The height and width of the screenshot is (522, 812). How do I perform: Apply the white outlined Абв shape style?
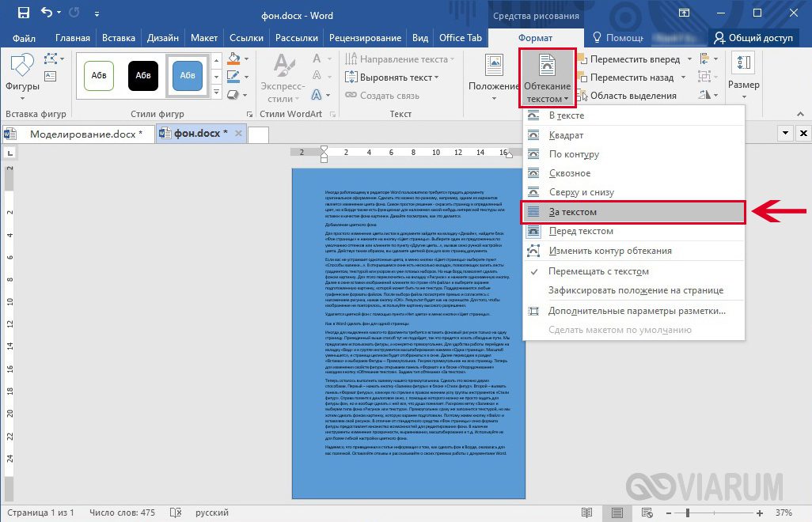coord(99,76)
